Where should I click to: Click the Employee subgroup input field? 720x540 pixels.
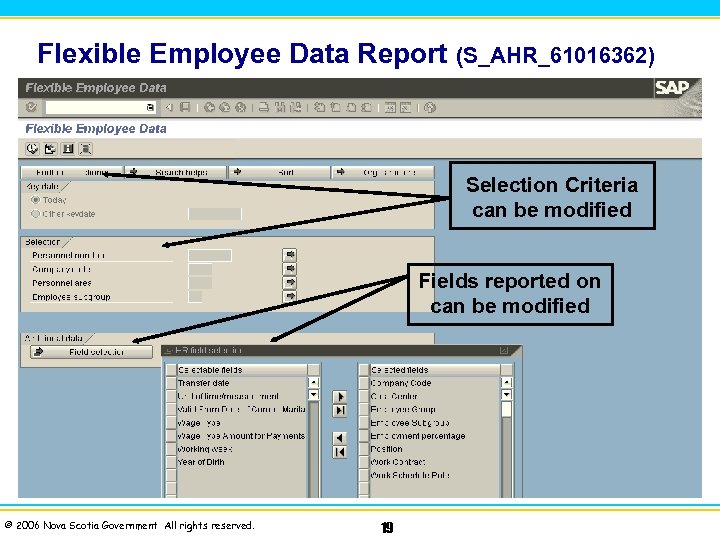click(x=195, y=297)
